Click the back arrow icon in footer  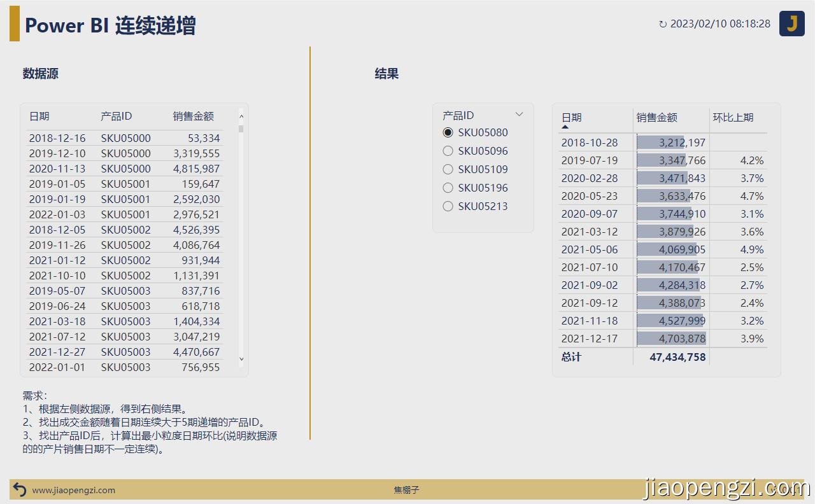tap(20, 489)
